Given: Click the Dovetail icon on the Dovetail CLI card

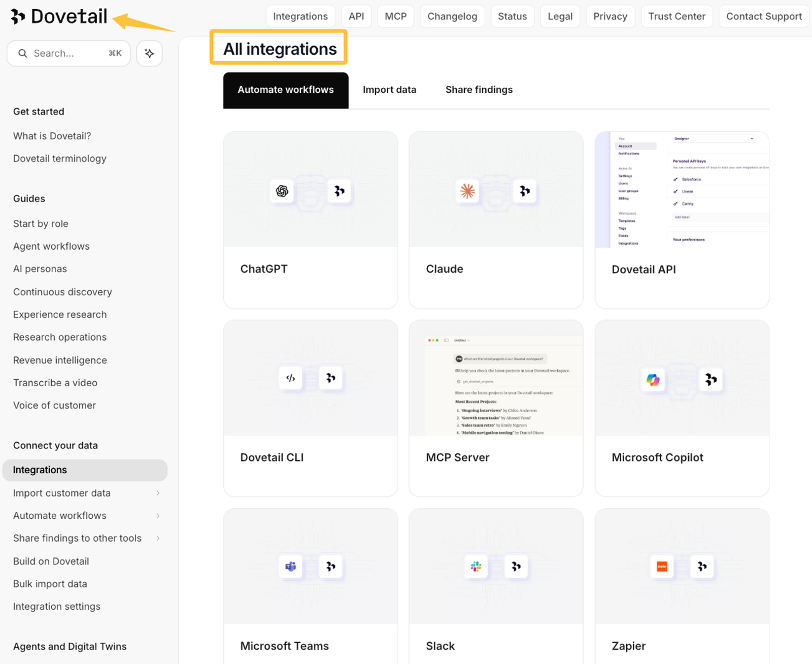Looking at the screenshot, I should (331, 378).
